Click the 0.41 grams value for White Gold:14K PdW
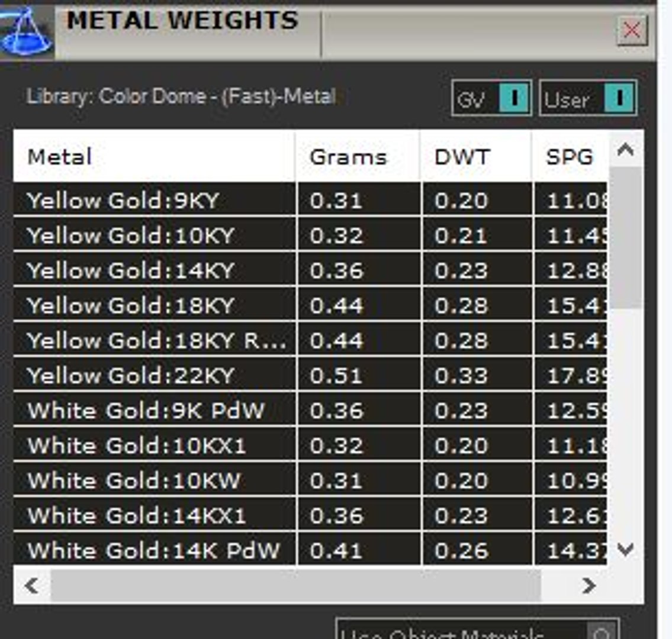The image size is (672, 639). click(336, 550)
